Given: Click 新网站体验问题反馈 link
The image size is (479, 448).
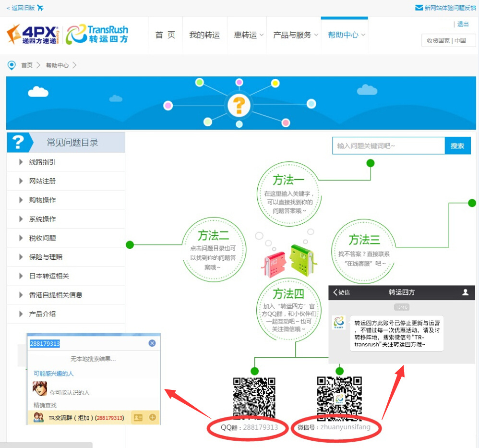Looking at the screenshot, I should [450, 8].
